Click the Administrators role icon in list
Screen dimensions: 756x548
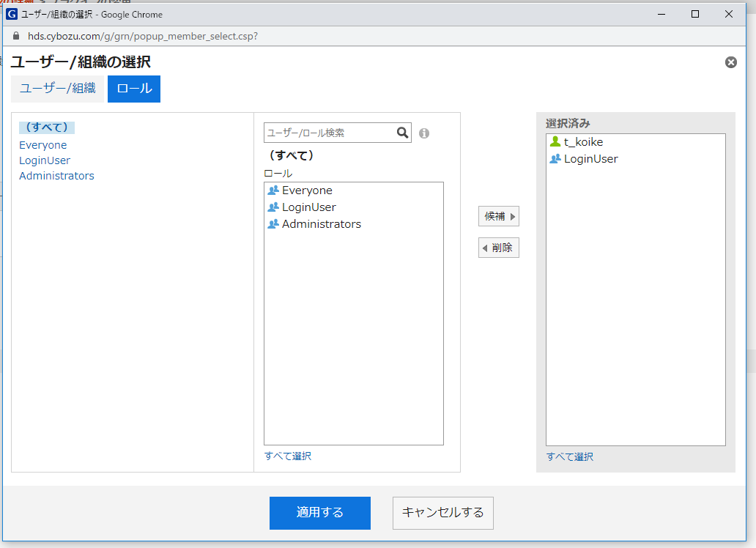[x=274, y=224]
